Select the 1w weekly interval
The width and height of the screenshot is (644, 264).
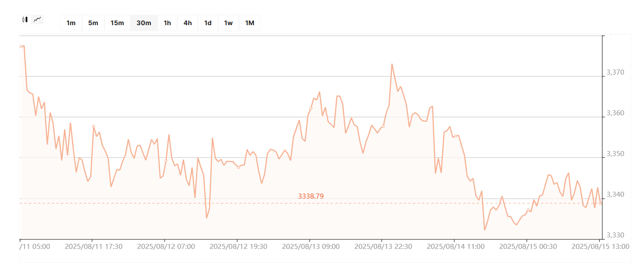228,23
